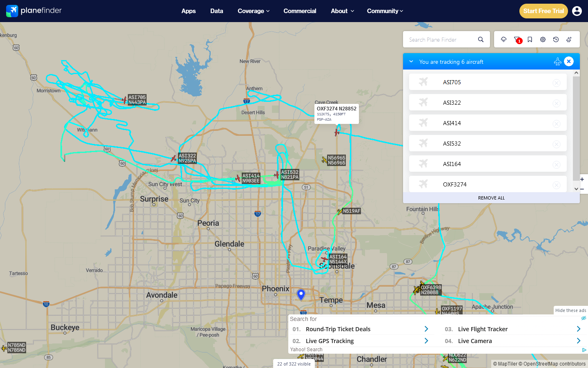588x368 pixels.
Task: Select ASI414 row in tracked list
Action: pos(488,123)
